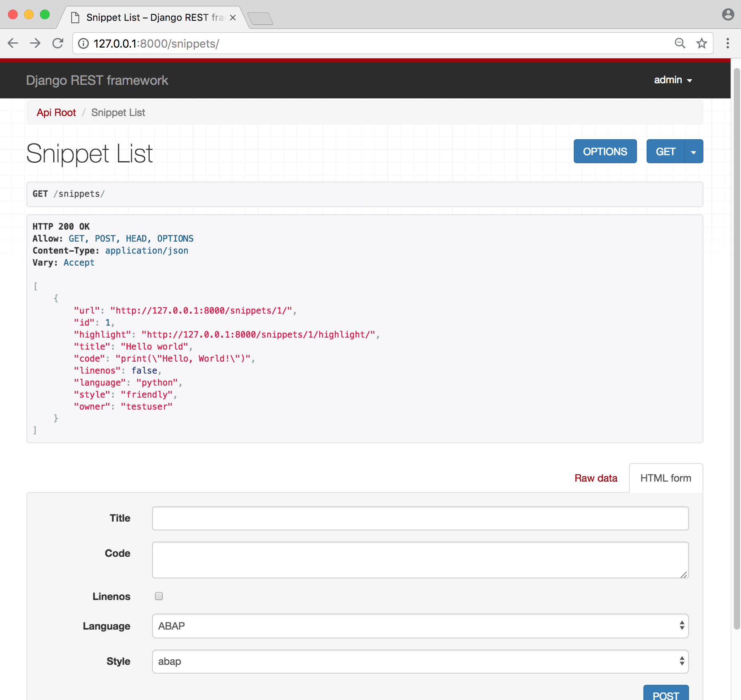
Task: Expand the GET format dropdown arrow
Action: point(694,152)
